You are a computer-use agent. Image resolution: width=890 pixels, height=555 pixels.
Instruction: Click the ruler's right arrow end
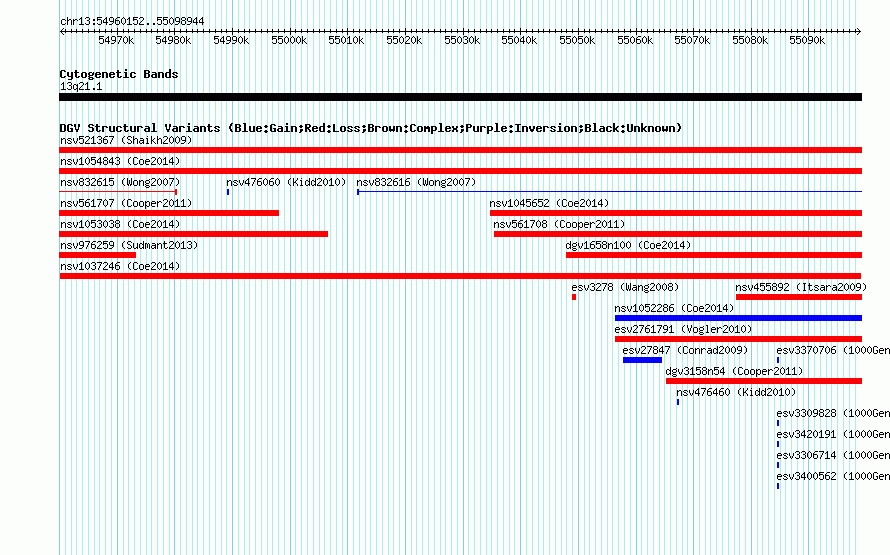[x=859, y=31]
